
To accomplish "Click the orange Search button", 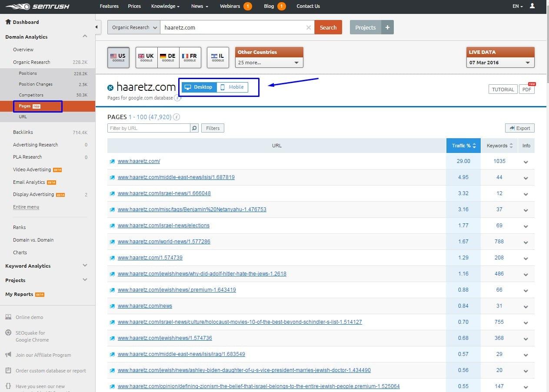I will [x=328, y=27].
